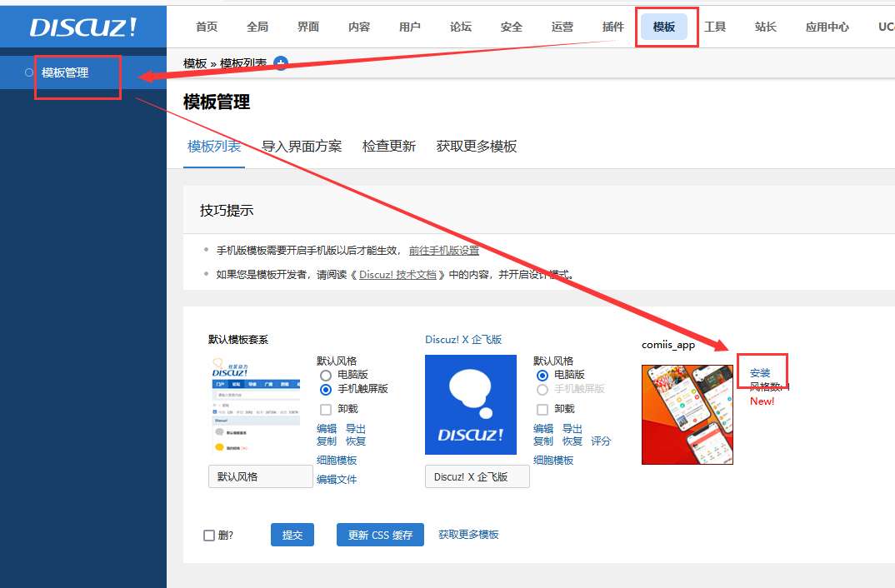Open the 检查更新 tab
The width and height of the screenshot is (895, 588).
pyautogui.click(x=388, y=147)
